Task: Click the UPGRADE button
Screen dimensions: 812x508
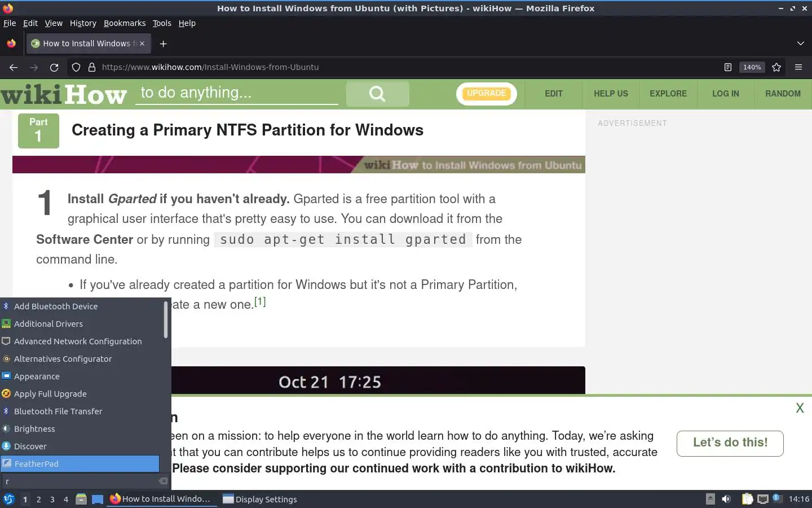Action: coord(486,94)
